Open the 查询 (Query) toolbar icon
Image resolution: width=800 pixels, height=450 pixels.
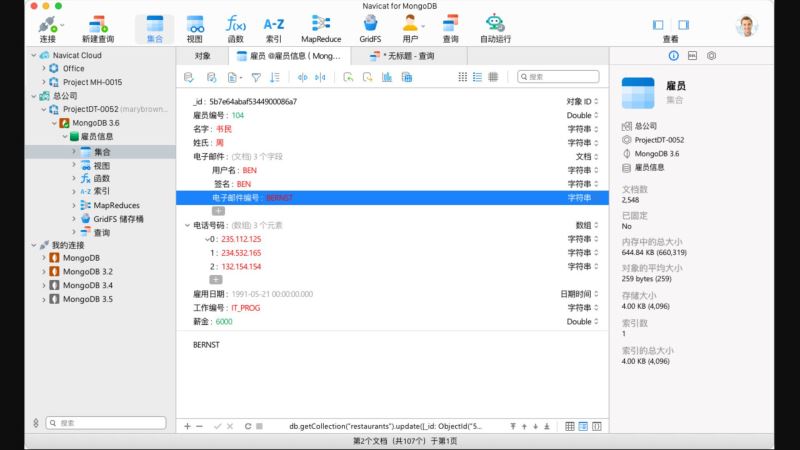click(450, 29)
